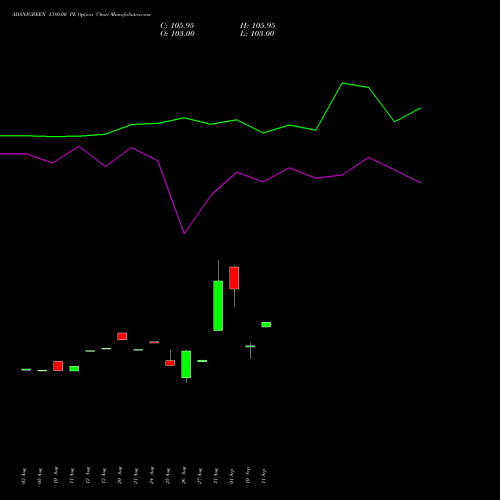Click the magenta indicator line's lowest trough
This screenshot has width=500, height=500.
pyautogui.click(x=184, y=233)
